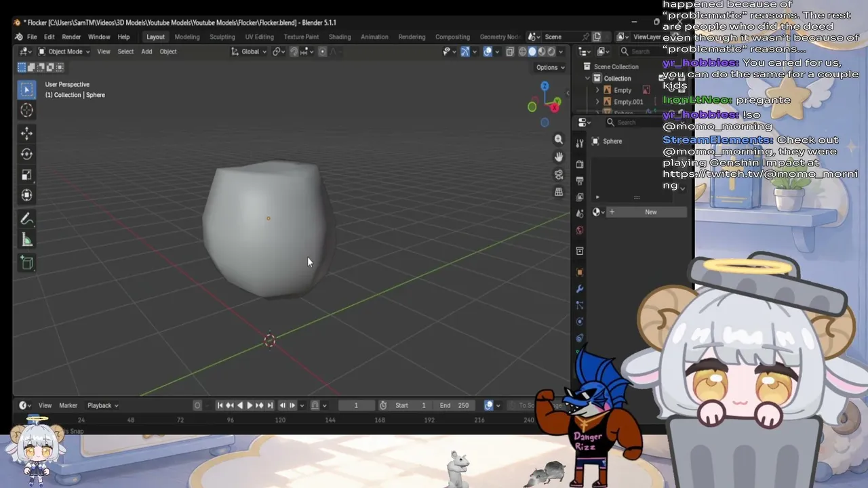Image resolution: width=868 pixels, height=488 pixels.
Task: Switch to rendered viewport shading
Action: click(x=551, y=52)
